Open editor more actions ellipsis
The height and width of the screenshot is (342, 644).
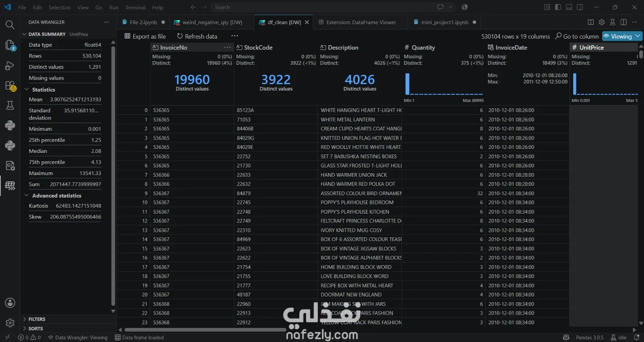634,22
